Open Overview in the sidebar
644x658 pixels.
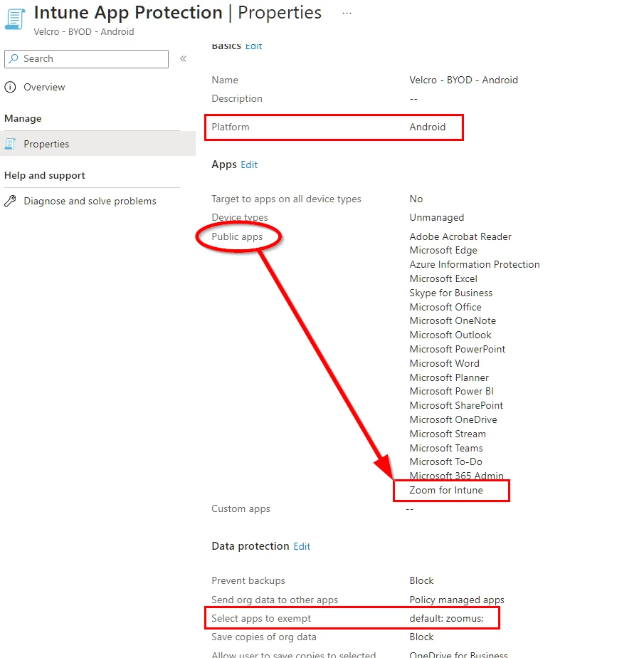pos(44,88)
